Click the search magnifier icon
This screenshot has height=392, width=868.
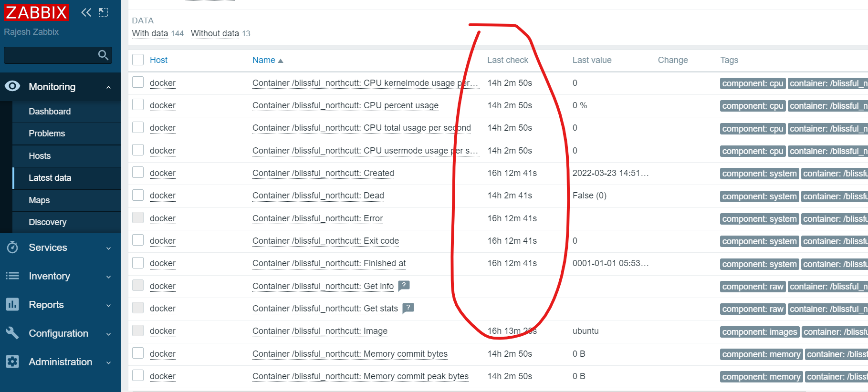[x=103, y=55]
